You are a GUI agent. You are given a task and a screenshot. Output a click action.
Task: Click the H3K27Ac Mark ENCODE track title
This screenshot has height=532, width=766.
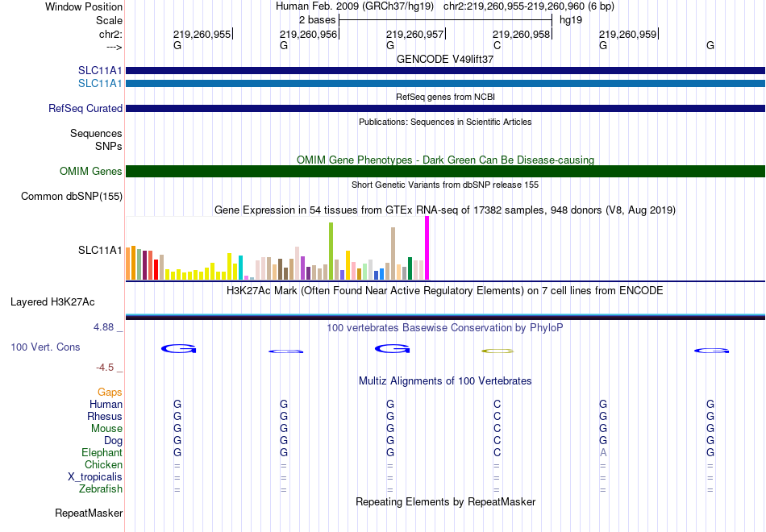(x=445, y=291)
